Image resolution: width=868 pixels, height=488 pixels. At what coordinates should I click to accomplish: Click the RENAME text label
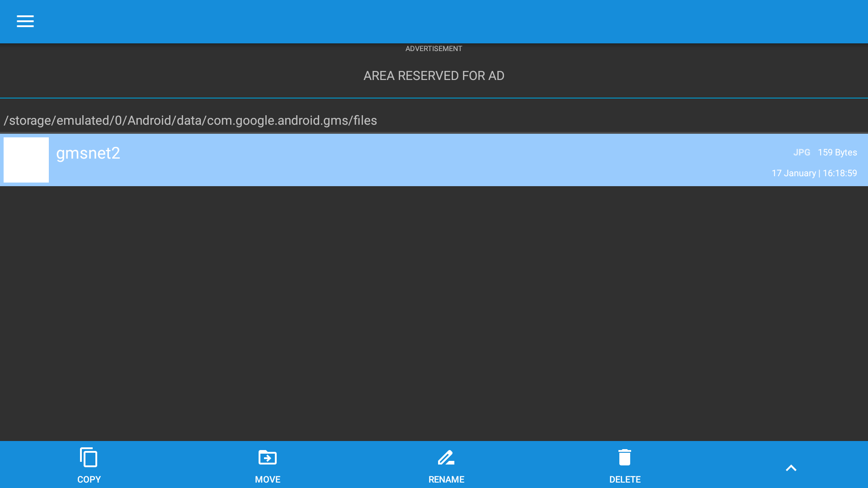tap(446, 479)
